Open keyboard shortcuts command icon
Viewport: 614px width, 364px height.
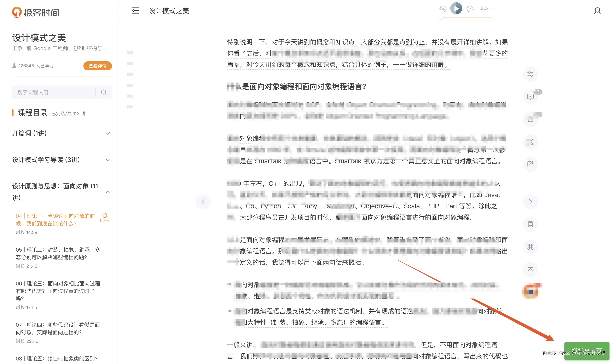pyautogui.click(x=530, y=247)
